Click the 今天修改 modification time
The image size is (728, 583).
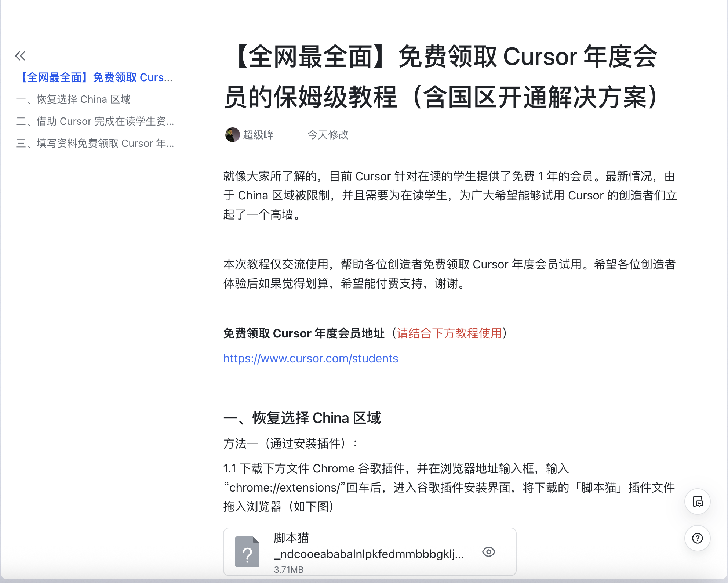tap(328, 135)
